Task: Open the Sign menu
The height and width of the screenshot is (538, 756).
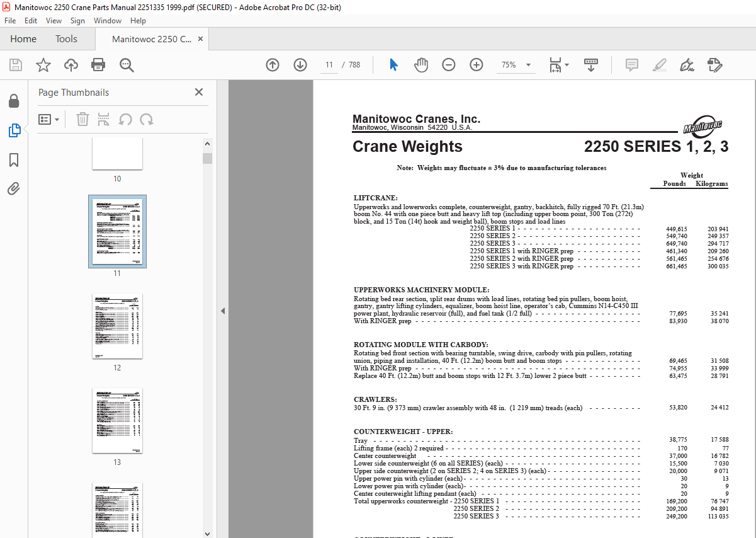Action: pyautogui.click(x=77, y=21)
